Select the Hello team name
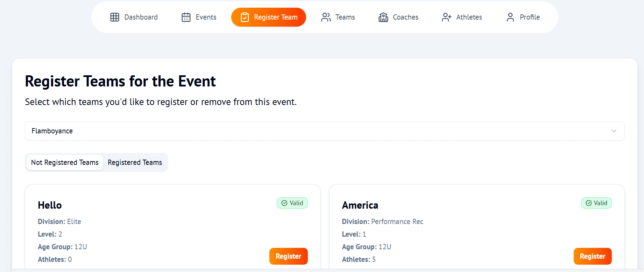This screenshot has width=644, height=272. pyautogui.click(x=50, y=205)
